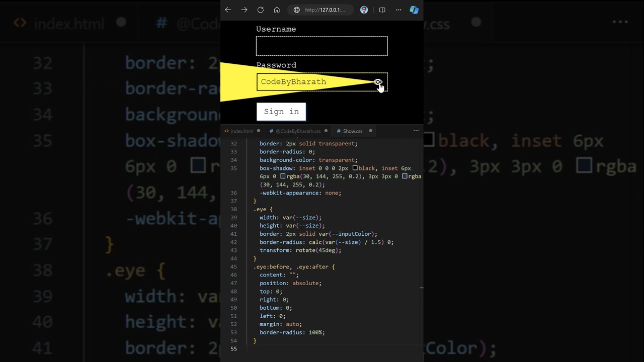Click the line 'width: var(--size);'
The image size is (644, 362).
(x=290, y=218)
